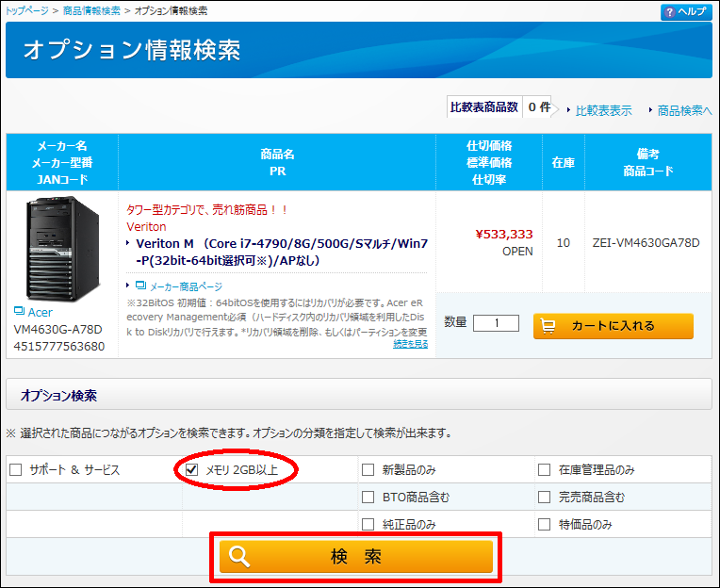Screen dimensions: 720x588
Task: Select the 純正品のみ checkbox
Action: point(368,524)
